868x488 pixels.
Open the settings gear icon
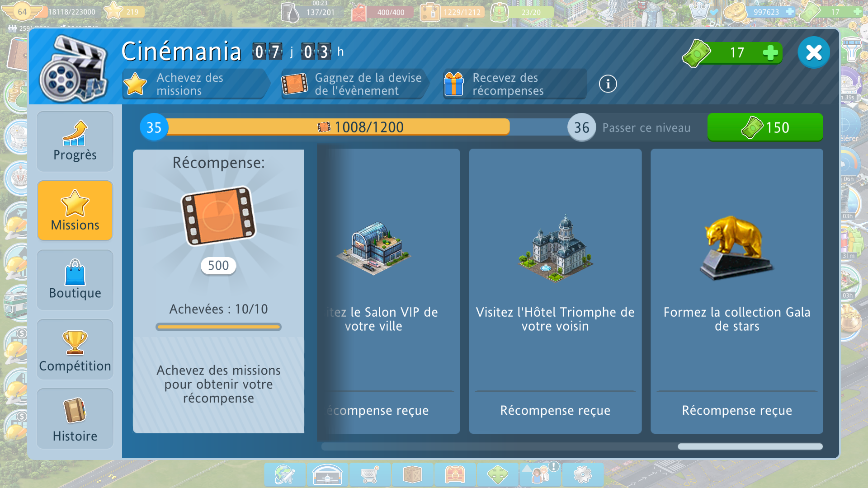click(x=582, y=474)
